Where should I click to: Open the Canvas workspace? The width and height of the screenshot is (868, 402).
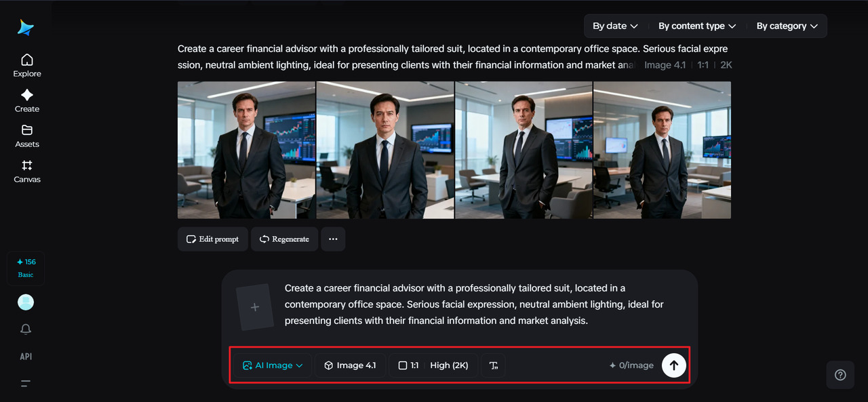tap(27, 172)
